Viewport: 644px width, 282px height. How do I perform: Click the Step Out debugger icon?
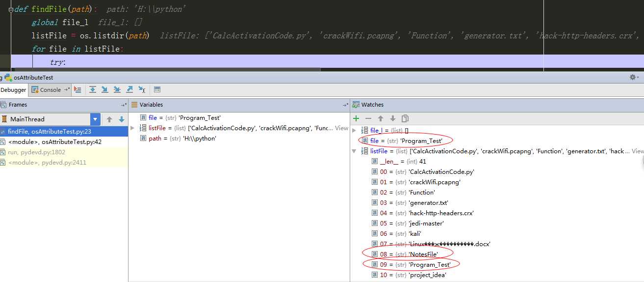click(129, 89)
